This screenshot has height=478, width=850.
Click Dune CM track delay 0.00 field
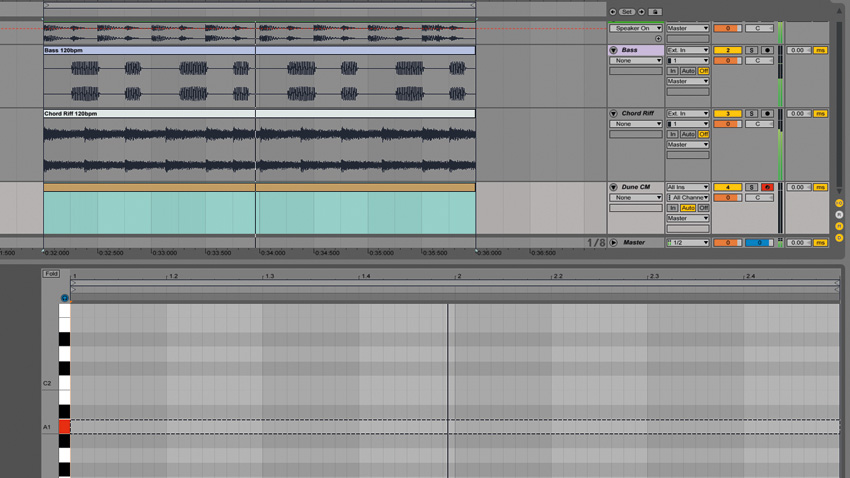pos(799,188)
